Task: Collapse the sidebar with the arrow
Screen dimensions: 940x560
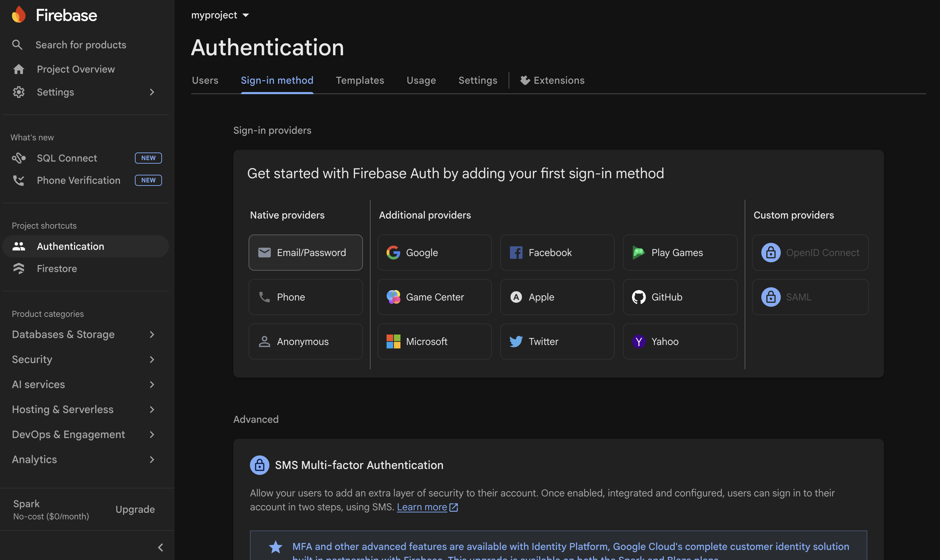Action: [x=161, y=547]
